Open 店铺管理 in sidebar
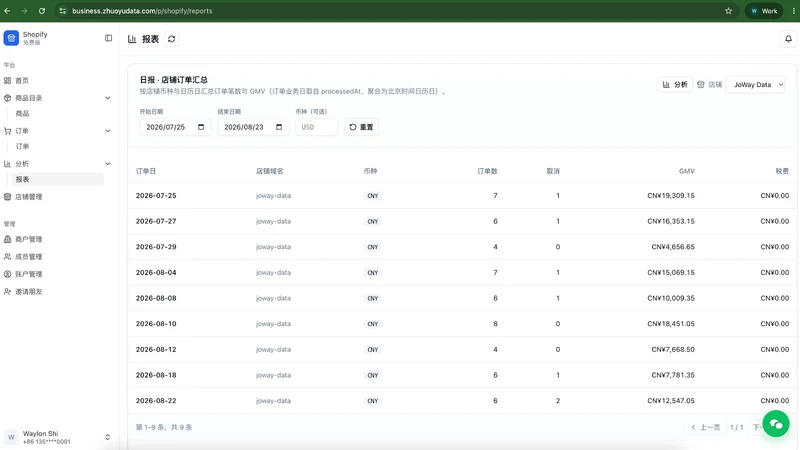Screen dimensions: 800x450 tap(29, 197)
